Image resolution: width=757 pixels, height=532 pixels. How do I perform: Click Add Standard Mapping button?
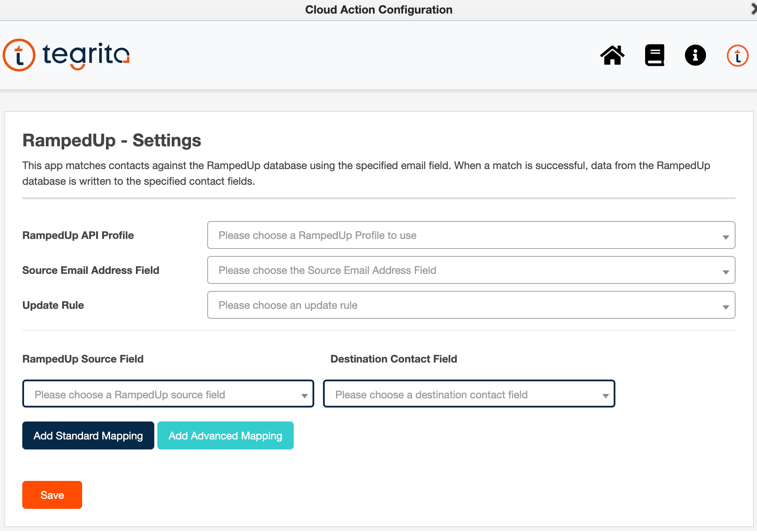[88, 435]
